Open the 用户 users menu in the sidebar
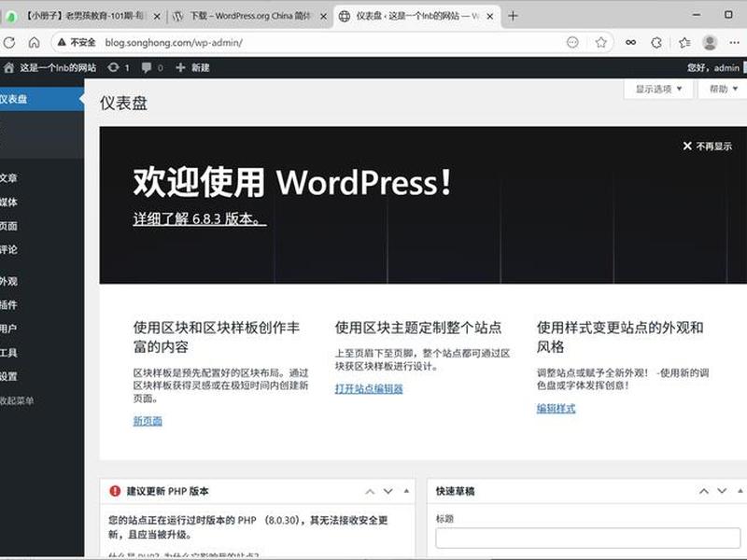The height and width of the screenshot is (560, 747). [x=40, y=329]
